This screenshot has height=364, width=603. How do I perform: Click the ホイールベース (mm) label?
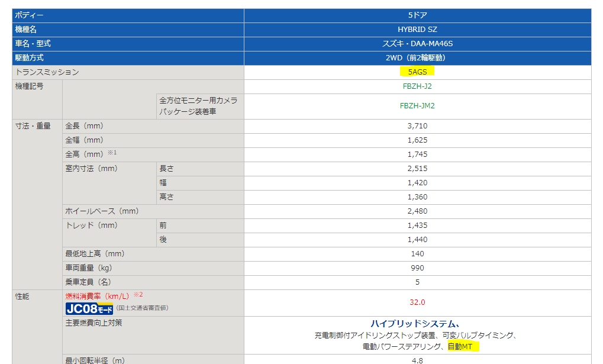102,212
